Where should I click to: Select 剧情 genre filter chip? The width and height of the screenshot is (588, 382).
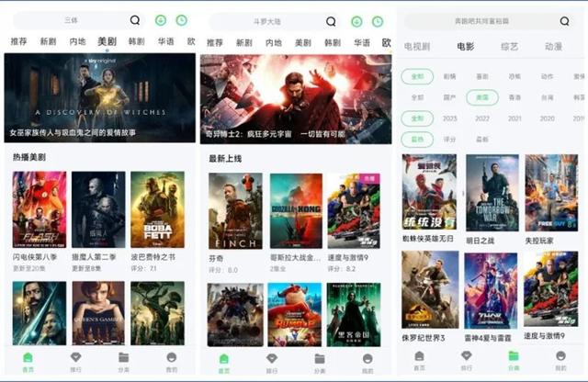(x=449, y=76)
